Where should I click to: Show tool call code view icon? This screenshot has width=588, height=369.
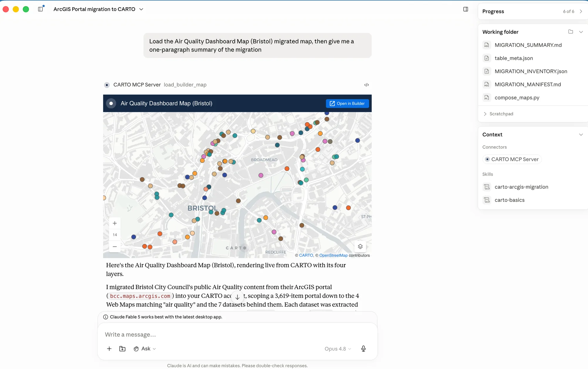click(366, 85)
